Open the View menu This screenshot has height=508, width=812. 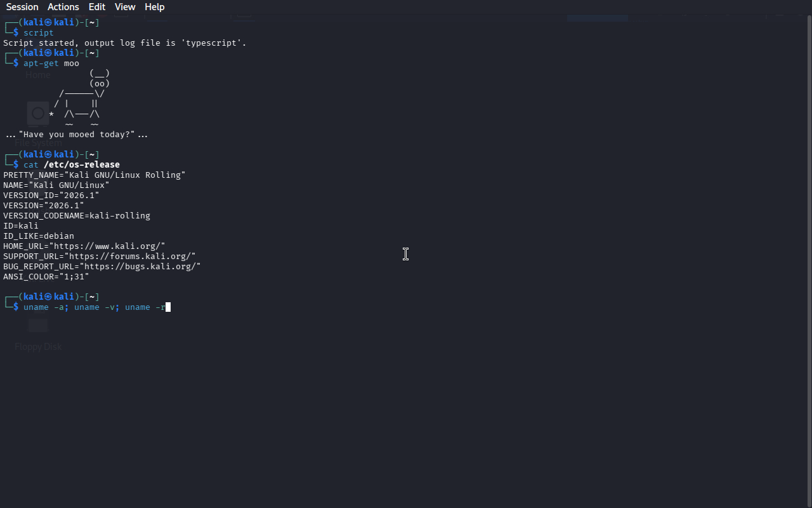click(x=125, y=7)
